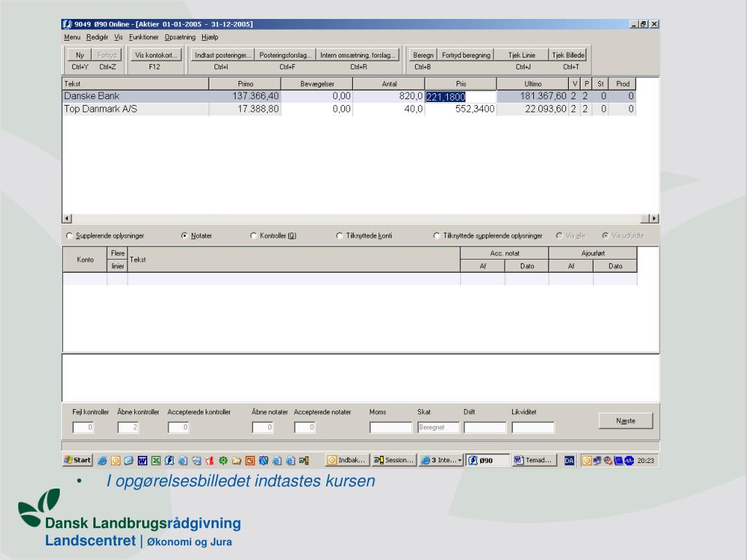Open the Menu menu
Viewport: 747px width, 560px height.
point(72,37)
